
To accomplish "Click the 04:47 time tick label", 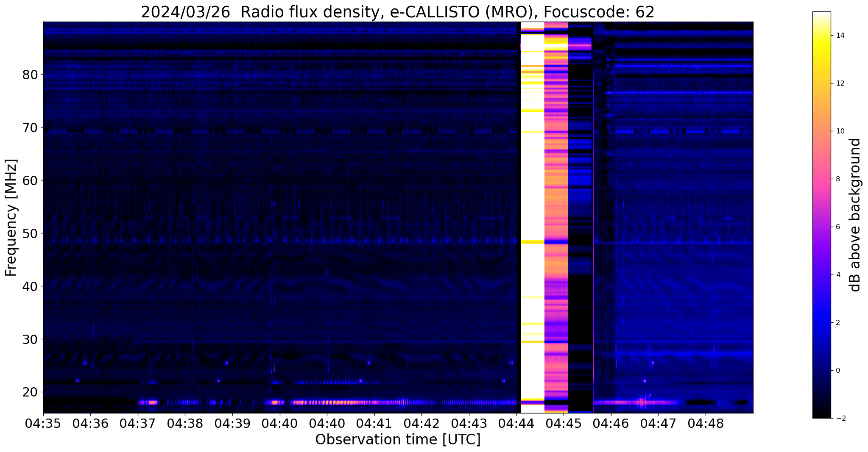I will (x=658, y=423).
